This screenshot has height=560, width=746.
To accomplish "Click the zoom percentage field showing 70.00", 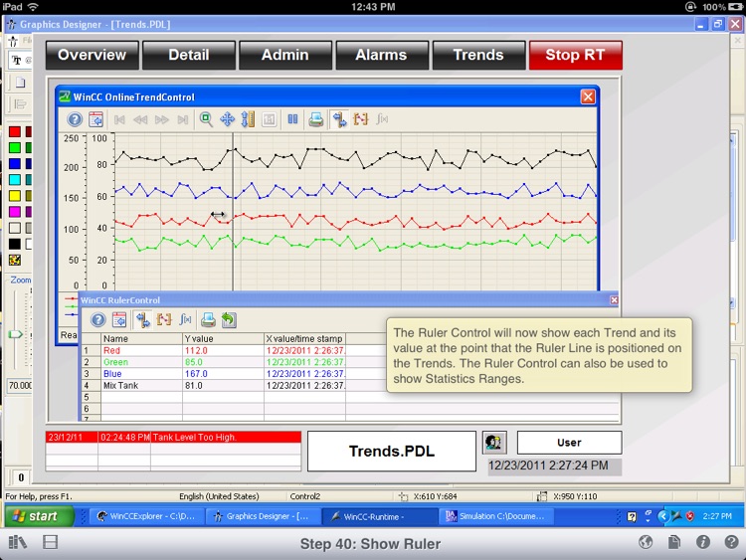I will point(20,385).
